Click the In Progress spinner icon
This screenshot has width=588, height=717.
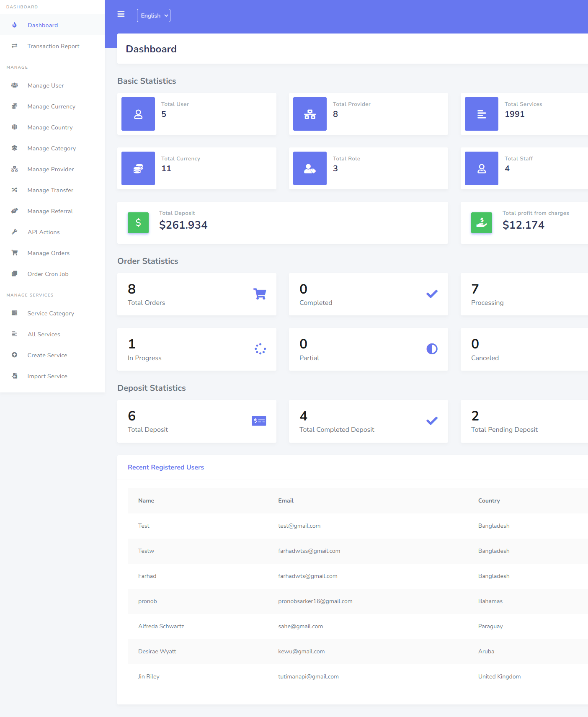(260, 349)
